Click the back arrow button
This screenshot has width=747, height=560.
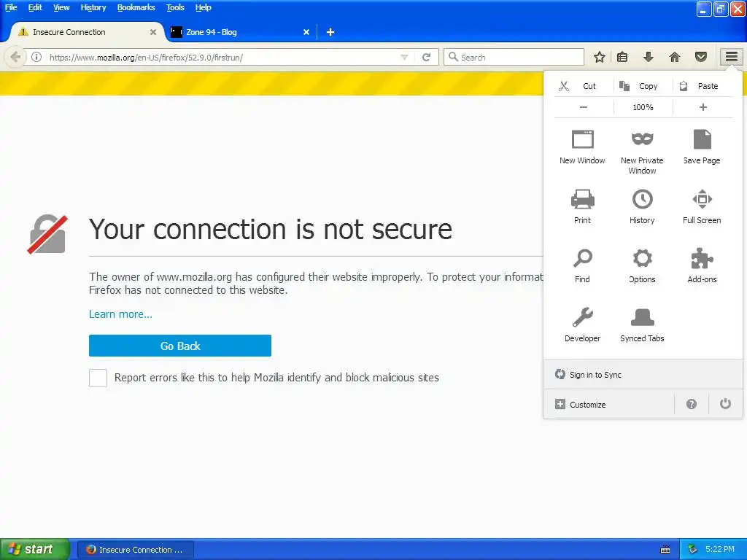point(15,57)
